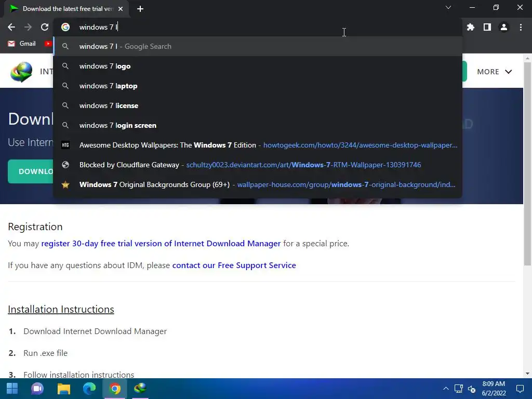This screenshot has height=399, width=532.
Task: Choose the 'windows 7 laptop' suggestion
Action: click(x=258, y=86)
